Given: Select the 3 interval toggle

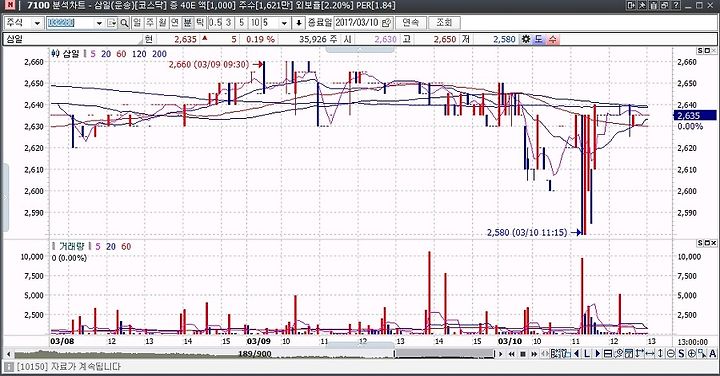Looking at the screenshot, I should 228,22.
